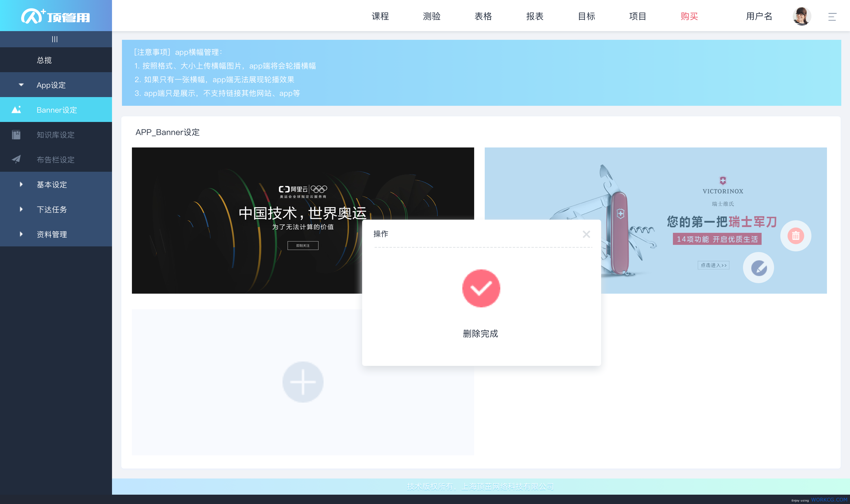Click the Victorinox shield logo in banner

point(723,180)
